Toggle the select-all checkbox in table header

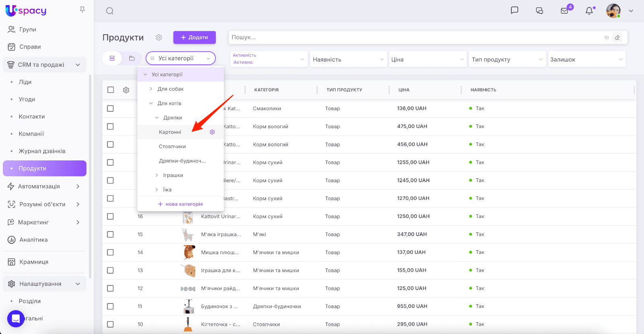point(111,90)
